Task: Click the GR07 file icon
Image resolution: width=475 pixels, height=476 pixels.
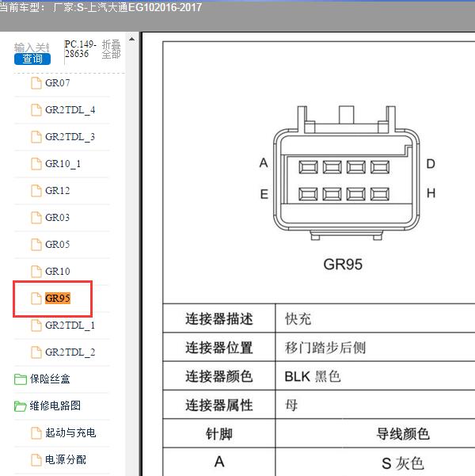Action: point(36,83)
